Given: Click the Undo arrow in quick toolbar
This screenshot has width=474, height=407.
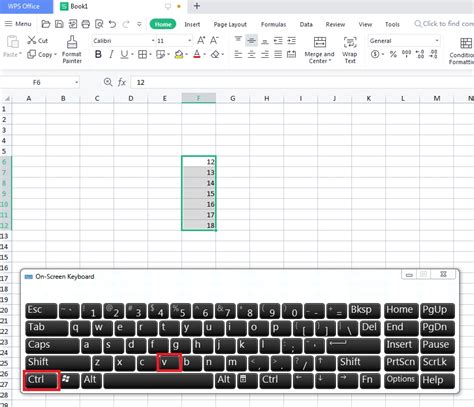Looking at the screenshot, I should (x=112, y=24).
